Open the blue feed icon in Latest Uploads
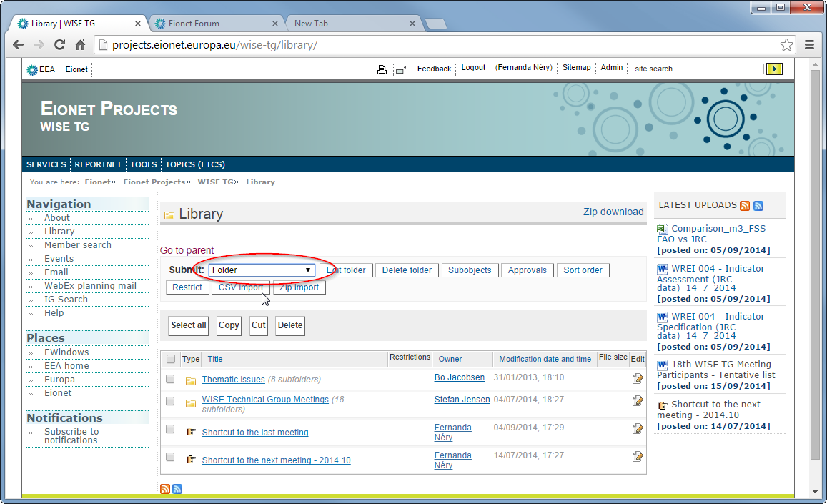827x504 pixels. (758, 206)
